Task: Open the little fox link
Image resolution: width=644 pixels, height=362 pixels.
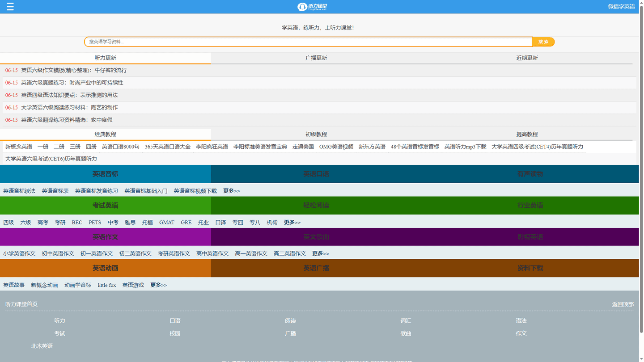Action: pos(107,285)
